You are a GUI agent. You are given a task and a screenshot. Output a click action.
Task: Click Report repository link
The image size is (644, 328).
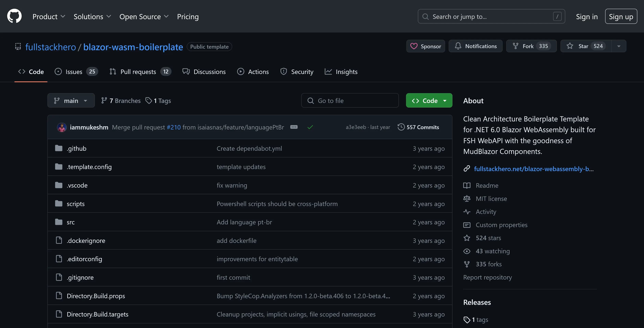(x=487, y=277)
